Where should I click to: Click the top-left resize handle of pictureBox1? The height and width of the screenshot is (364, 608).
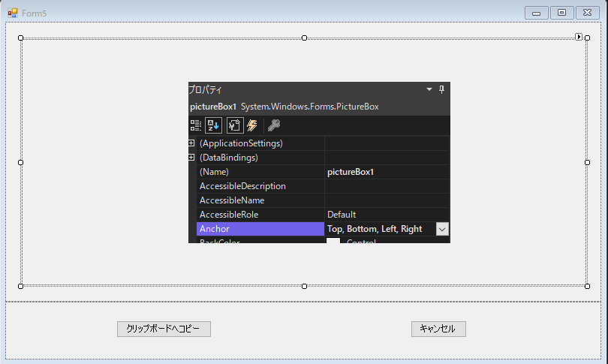point(21,38)
